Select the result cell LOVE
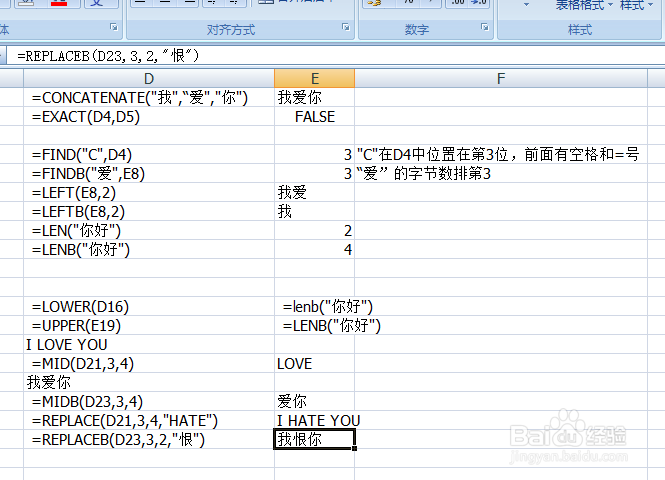The height and width of the screenshot is (480, 665). 314,364
